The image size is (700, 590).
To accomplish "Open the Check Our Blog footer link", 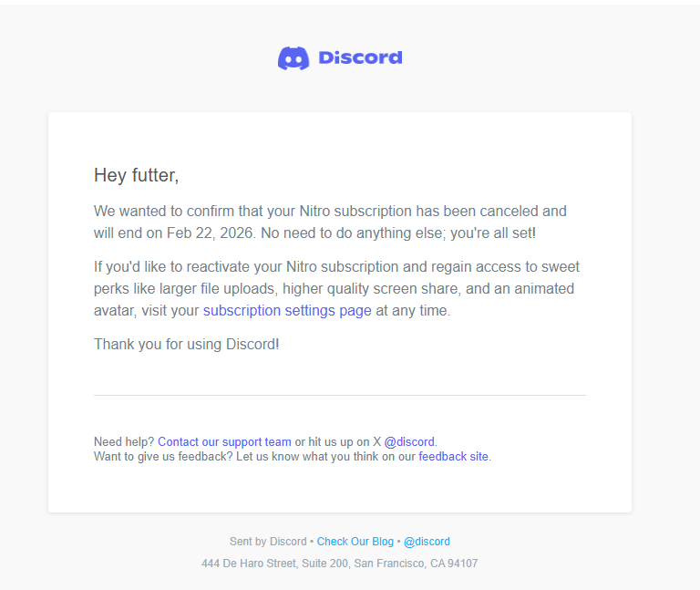I will point(355,542).
